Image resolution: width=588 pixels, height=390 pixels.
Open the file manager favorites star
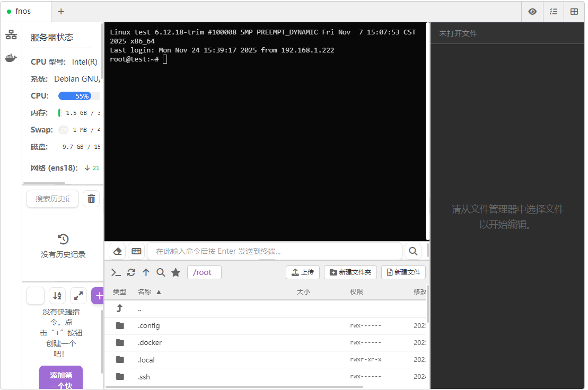pyautogui.click(x=175, y=272)
